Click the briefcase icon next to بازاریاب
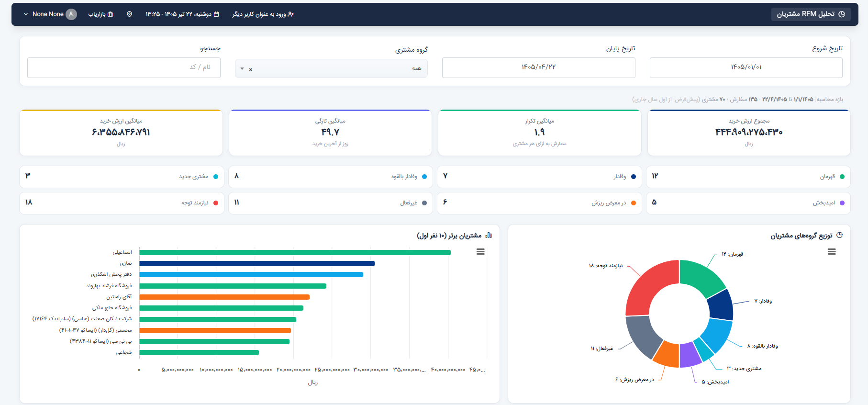This screenshot has height=405, width=868. click(111, 14)
